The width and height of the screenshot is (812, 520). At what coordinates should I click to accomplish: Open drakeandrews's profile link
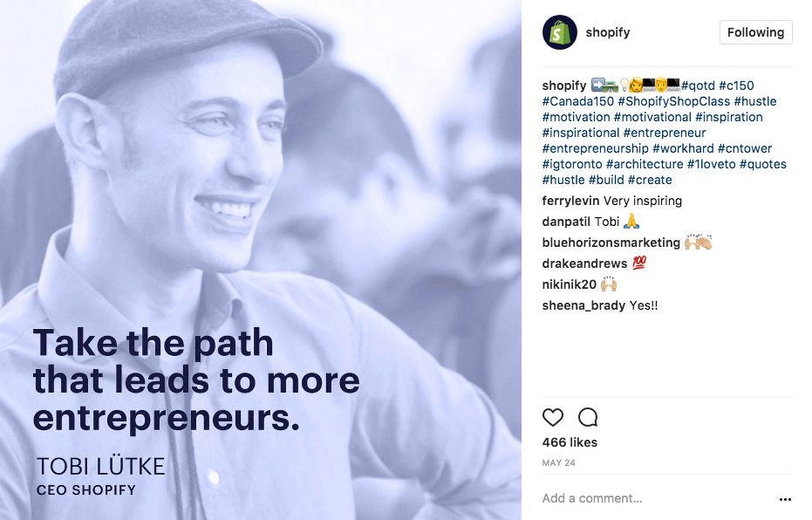tap(584, 263)
